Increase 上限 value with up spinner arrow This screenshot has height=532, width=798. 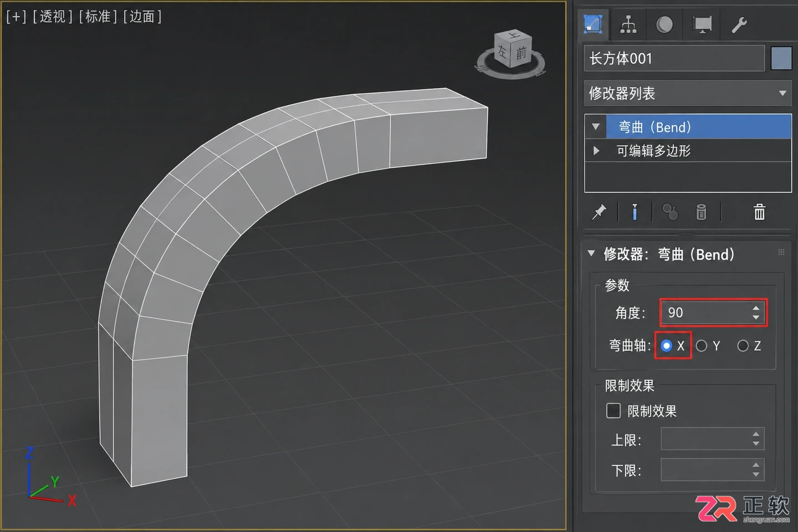[x=756, y=434]
